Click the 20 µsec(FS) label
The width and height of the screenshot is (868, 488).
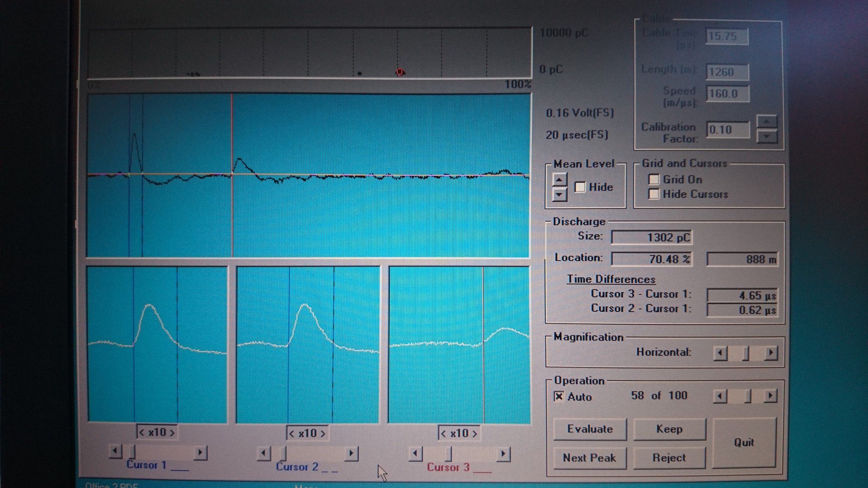point(577,135)
